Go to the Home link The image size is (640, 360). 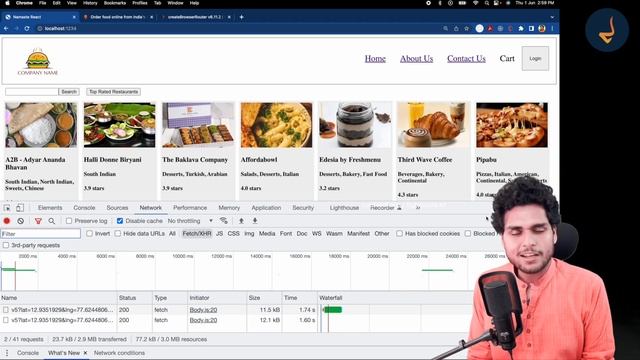(x=375, y=58)
